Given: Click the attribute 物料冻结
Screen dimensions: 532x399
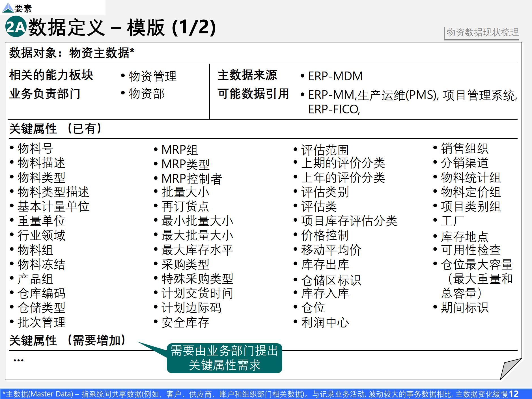Looking at the screenshot, I should [x=41, y=264].
